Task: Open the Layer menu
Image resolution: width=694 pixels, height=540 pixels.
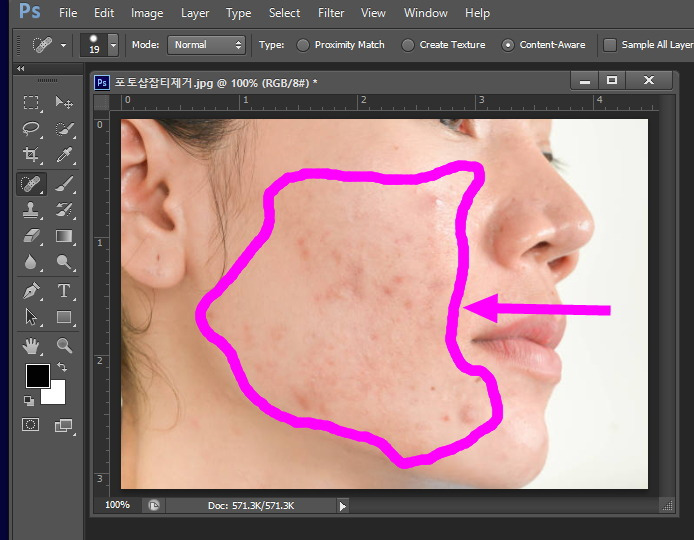Action: 195,13
